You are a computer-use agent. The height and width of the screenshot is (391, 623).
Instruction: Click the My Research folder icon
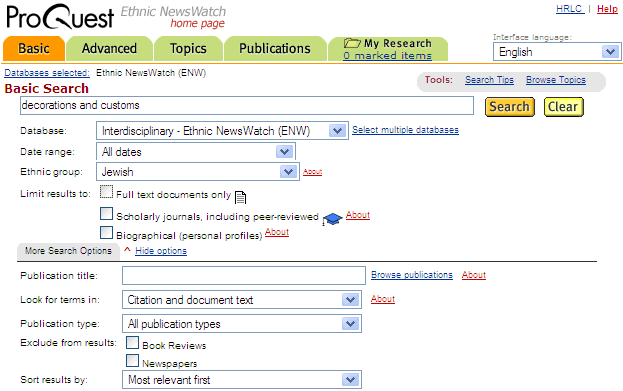click(x=352, y=43)
